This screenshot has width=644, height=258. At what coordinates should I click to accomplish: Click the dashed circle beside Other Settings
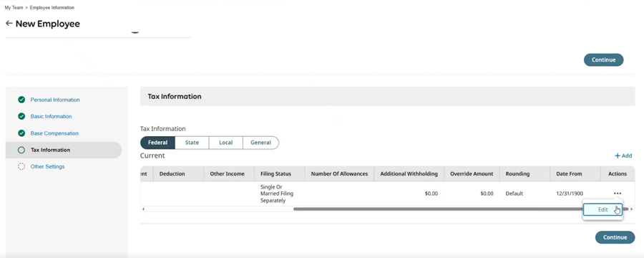[21, 167]
